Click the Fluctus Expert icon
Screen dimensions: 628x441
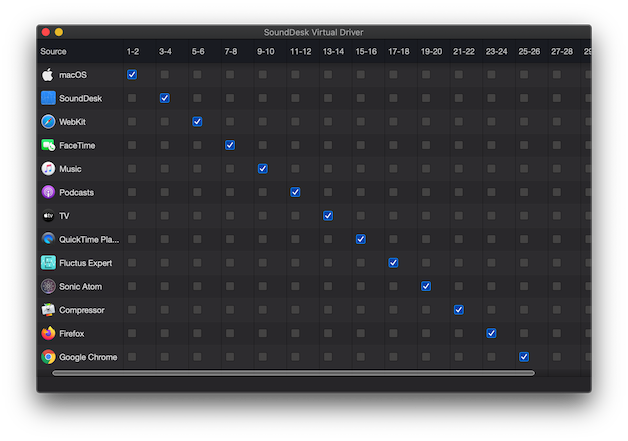coord(47,263)
